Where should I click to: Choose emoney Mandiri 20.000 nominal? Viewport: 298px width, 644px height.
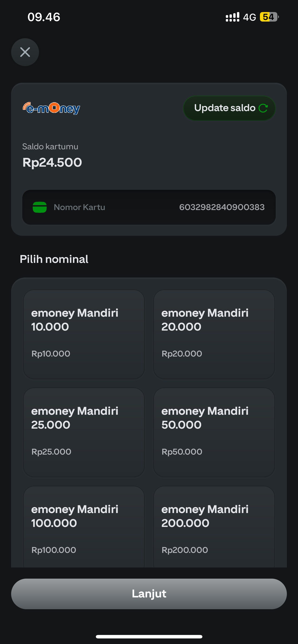(x=214, y=334)
